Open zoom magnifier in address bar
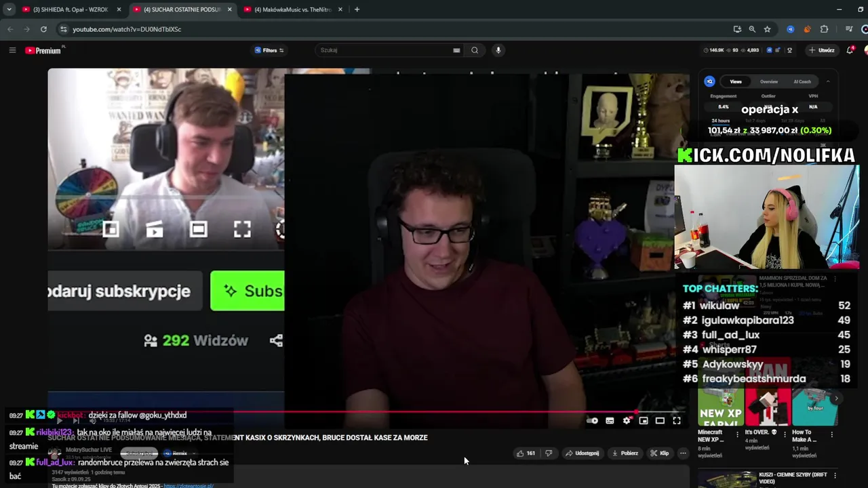 (x=752, y=29)
